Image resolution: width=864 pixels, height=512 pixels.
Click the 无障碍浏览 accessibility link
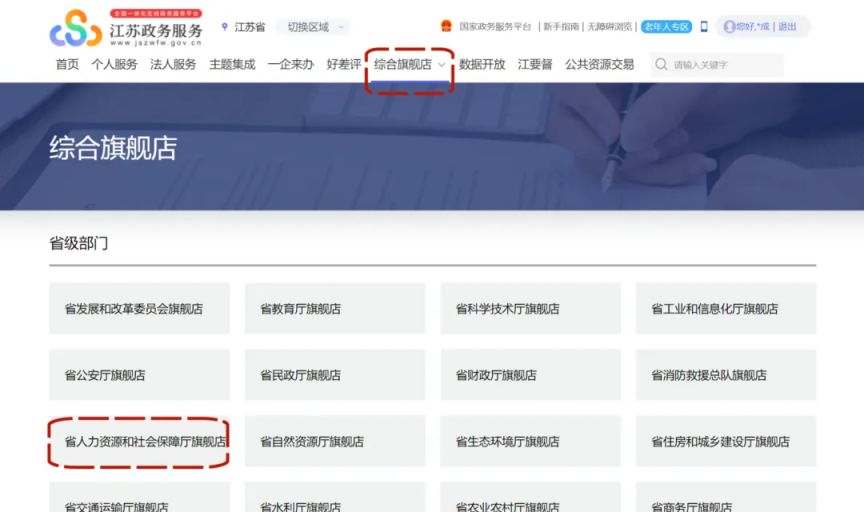click(x=610, y=27)
